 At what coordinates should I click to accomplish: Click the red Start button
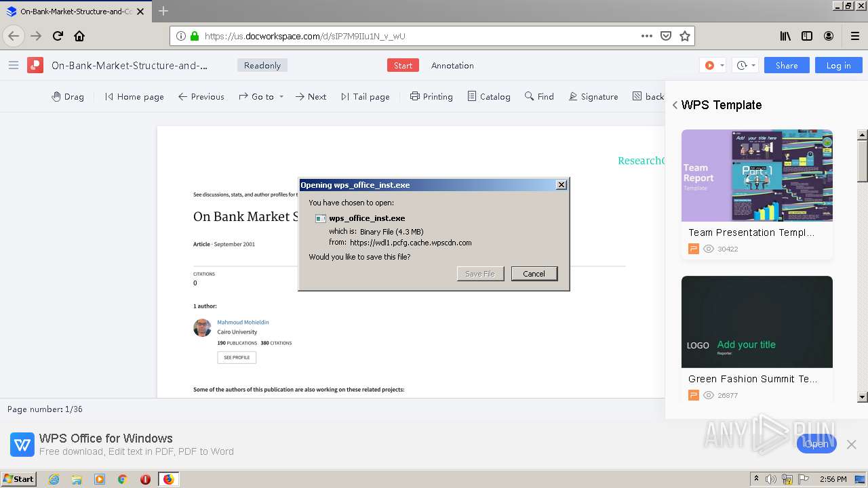point(403,65)
